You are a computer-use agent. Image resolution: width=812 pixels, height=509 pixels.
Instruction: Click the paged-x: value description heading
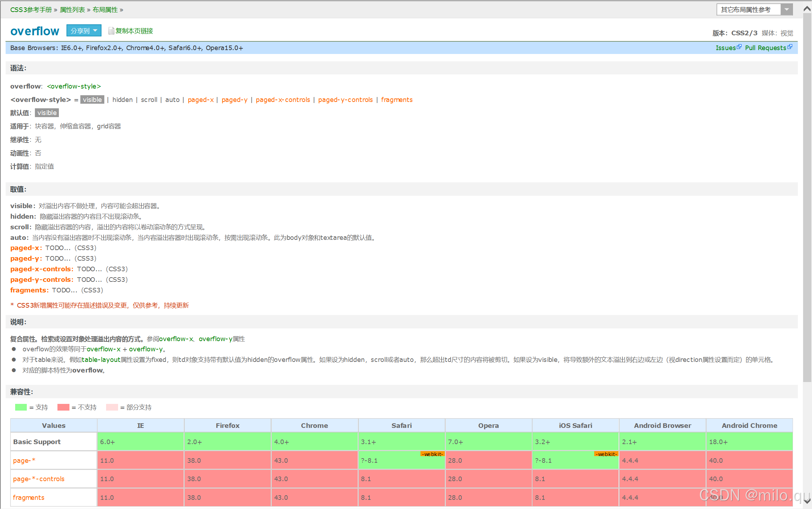pos(26,248)
